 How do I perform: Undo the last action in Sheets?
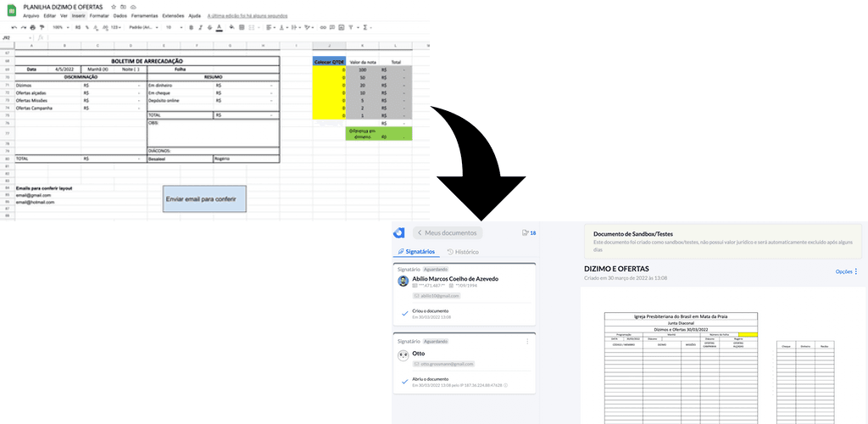click(14, 27)
